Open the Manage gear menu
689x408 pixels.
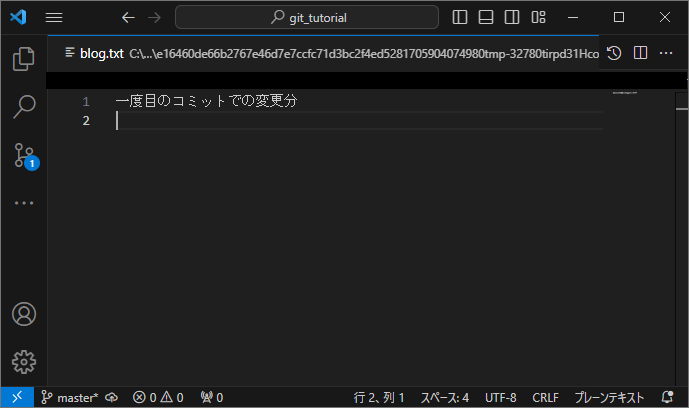point(24,362)
